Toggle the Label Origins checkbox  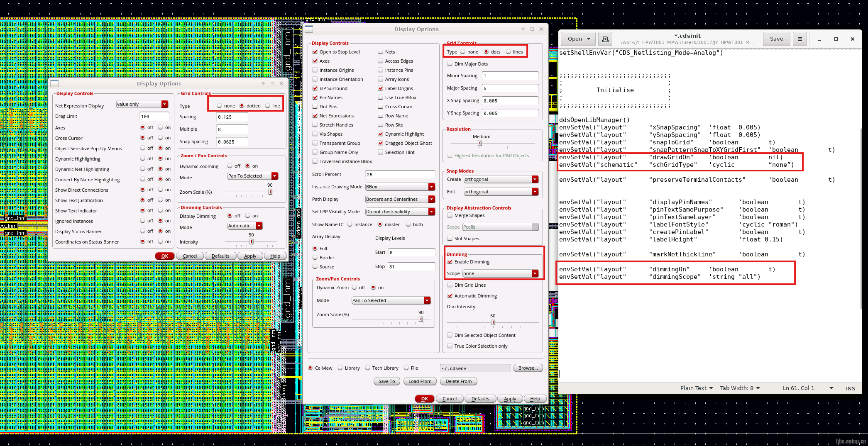point(381,88)
